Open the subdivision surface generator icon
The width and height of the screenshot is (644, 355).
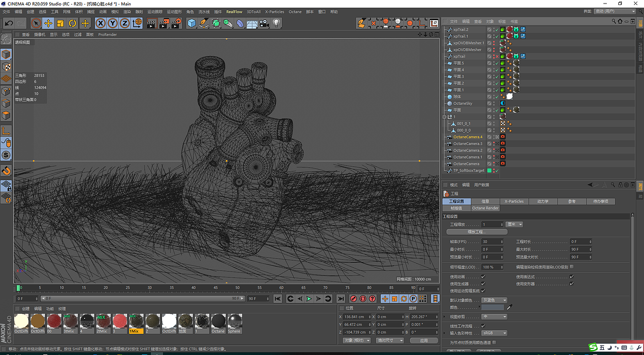coord(216,23)
